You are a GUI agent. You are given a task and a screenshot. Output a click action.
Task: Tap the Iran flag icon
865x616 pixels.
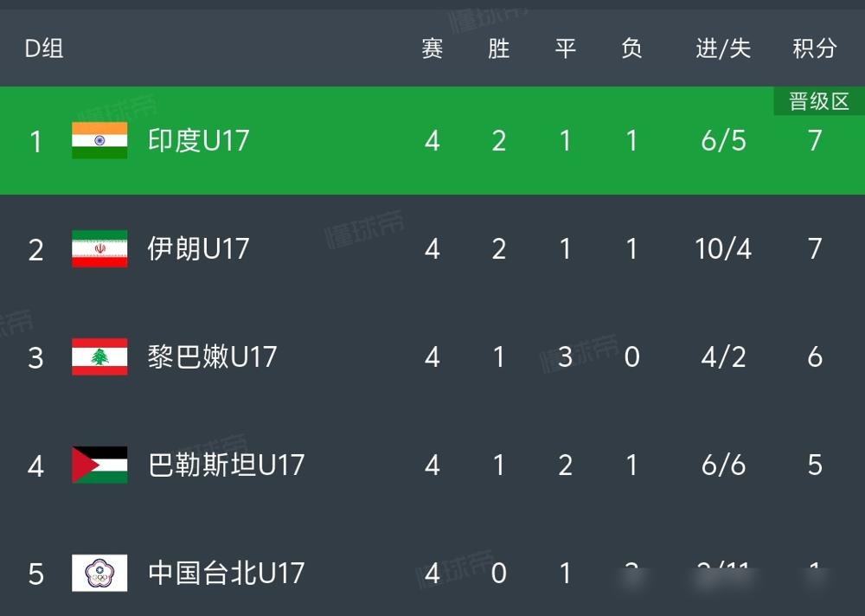[x=99, y=248]
